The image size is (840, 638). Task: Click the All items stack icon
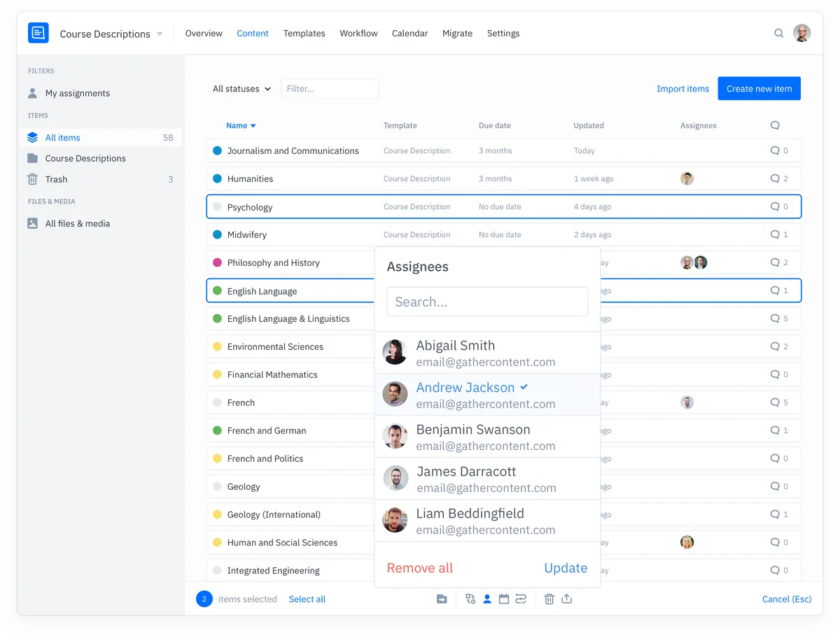click(32, 138)
